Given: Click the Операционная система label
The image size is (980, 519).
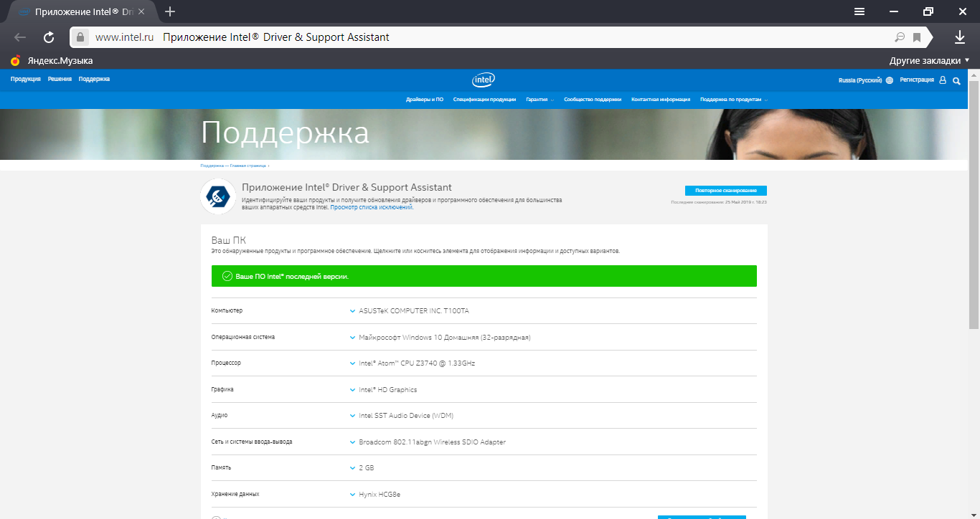Looking at the screenshot, I should [242, 337].
